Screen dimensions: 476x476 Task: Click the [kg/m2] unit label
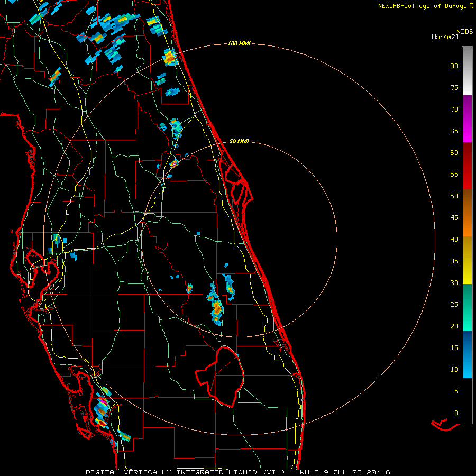[x=445, y=37]
